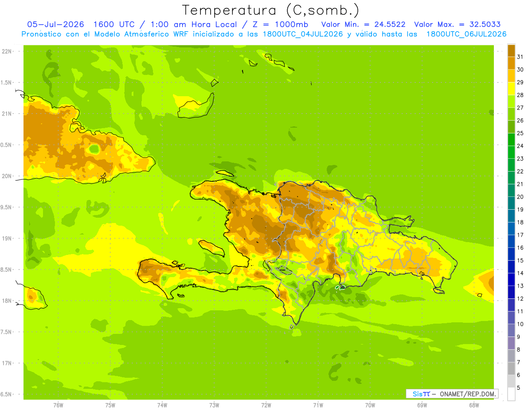Select the 'Z = 1000mb' level text
The width and height of the screenshot is (532, 411).
click(278, 24)
